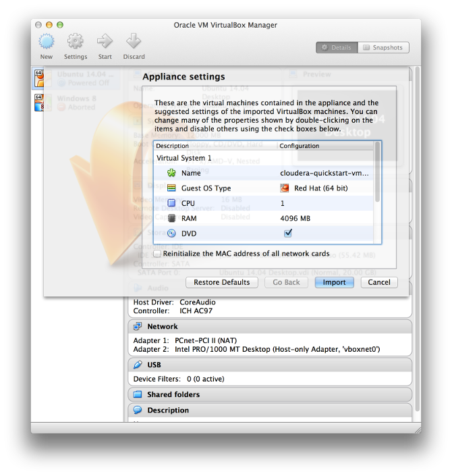
Task: Enable Reinitialize the MAC address checkbox
Action: [157, 254]
